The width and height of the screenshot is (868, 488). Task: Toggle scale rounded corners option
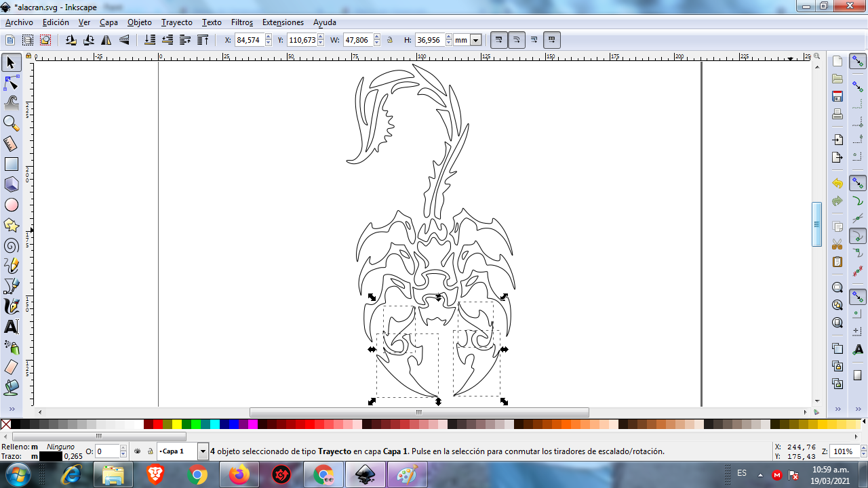(x=517, y=40)
